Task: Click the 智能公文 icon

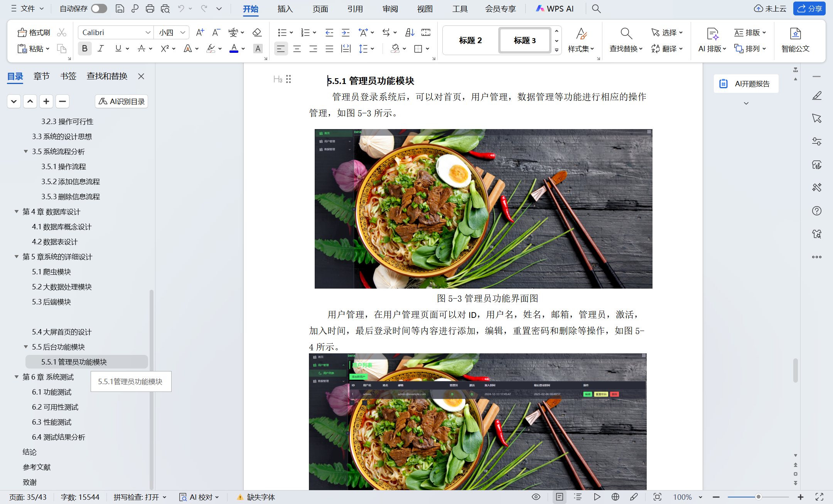Action: (x=795, y=34)
